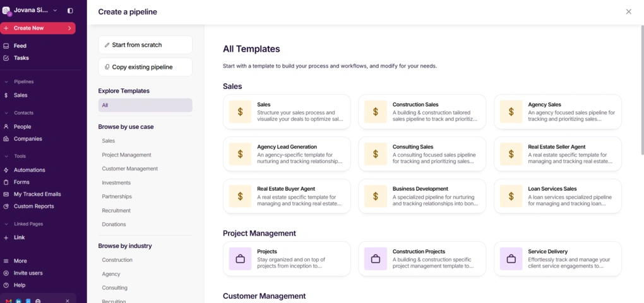
Task: Open the Feed inbox icon
Action: pos(6,46)
